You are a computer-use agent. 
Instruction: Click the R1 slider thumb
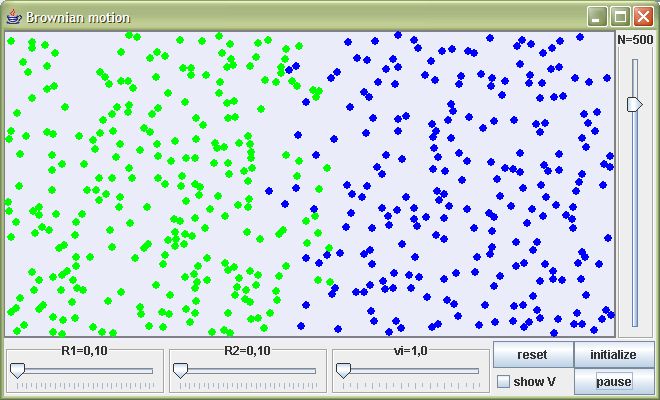[x=17, y=370]
